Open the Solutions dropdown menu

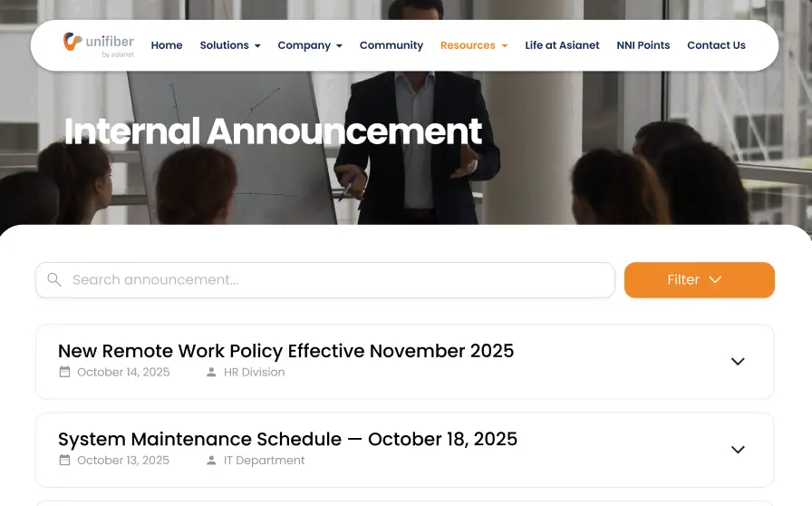229,45
